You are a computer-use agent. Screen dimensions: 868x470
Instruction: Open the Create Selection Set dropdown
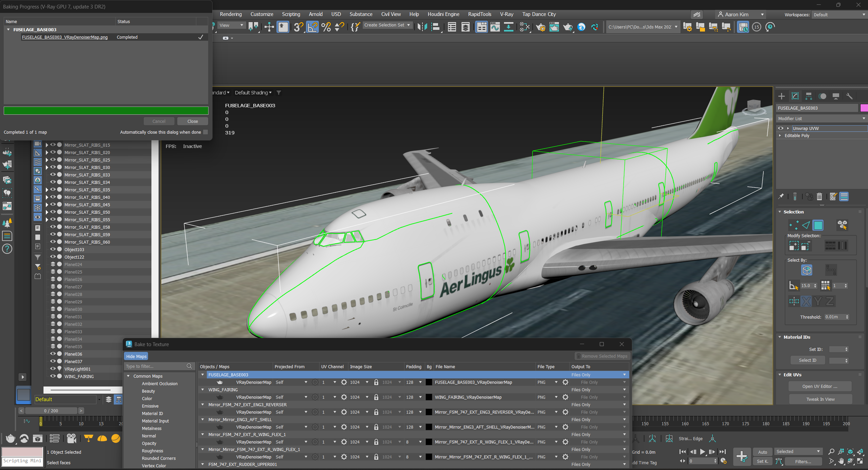tap(387, 25)
